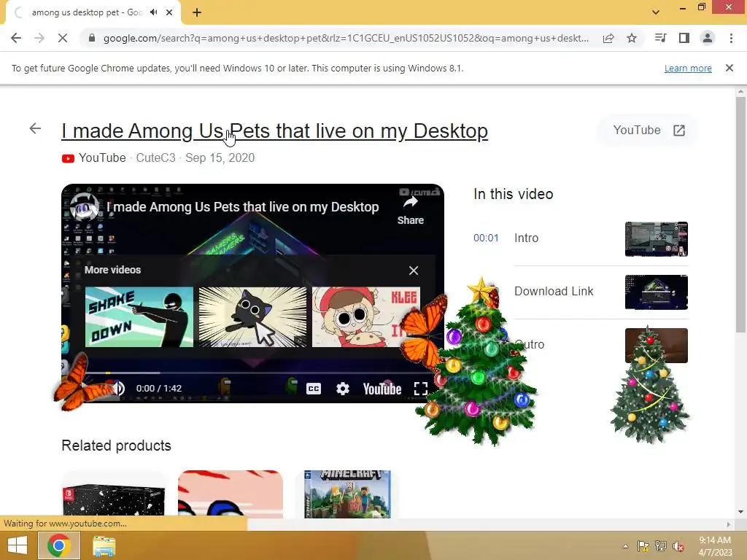Open the Windows Start button

18,545
